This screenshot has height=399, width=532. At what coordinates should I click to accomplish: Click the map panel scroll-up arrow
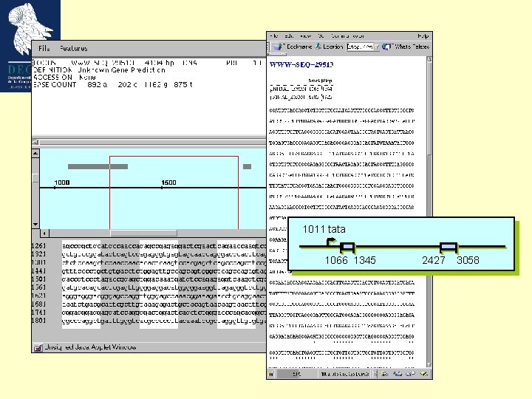click(x=35, y=154)
